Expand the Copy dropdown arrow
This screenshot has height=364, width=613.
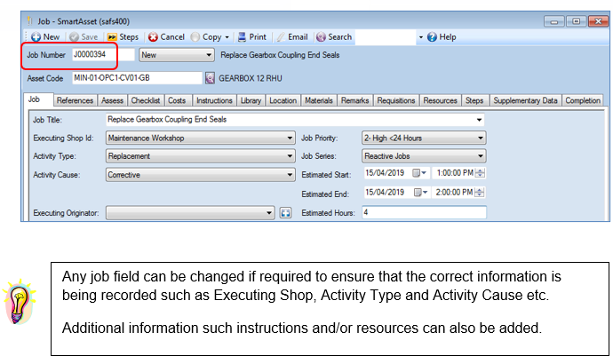tap(227, 37)
